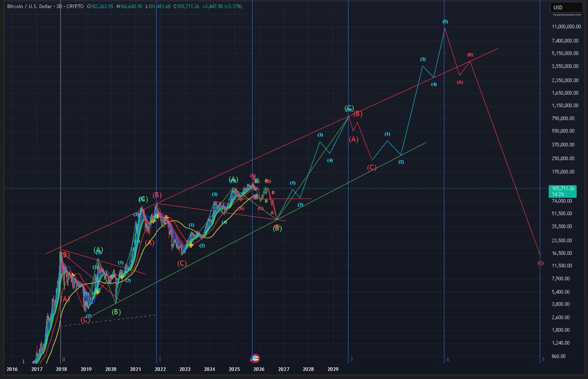This screenshot has height=379, width=588.
Task: Select small red (C) label at final projected low
Action: [540, 263]
